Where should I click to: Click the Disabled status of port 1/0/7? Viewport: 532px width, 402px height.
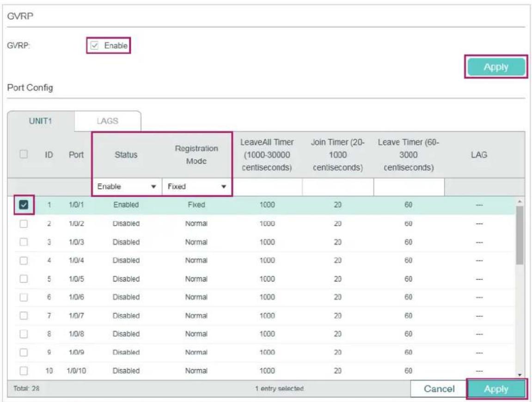[126, 316]
